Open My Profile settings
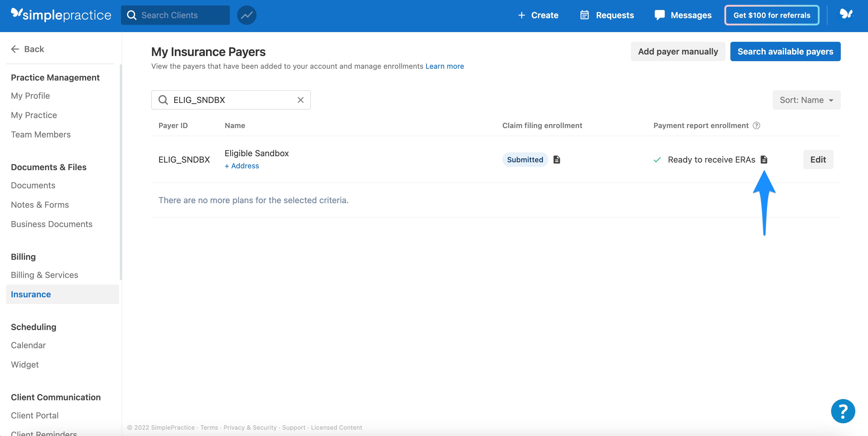This screenshot has height=436, width=868. [30, 96]
